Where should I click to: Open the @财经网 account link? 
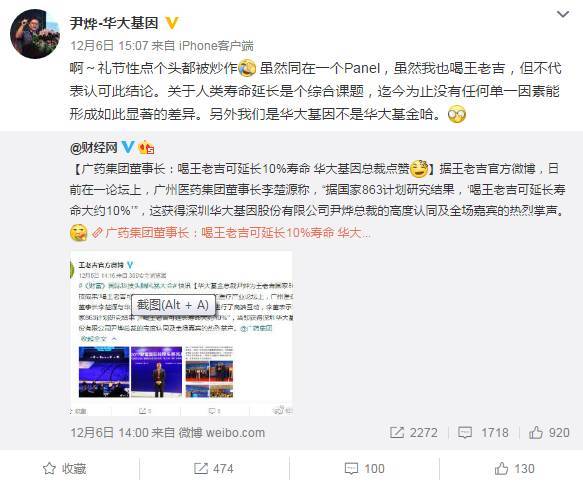(93, 148)
